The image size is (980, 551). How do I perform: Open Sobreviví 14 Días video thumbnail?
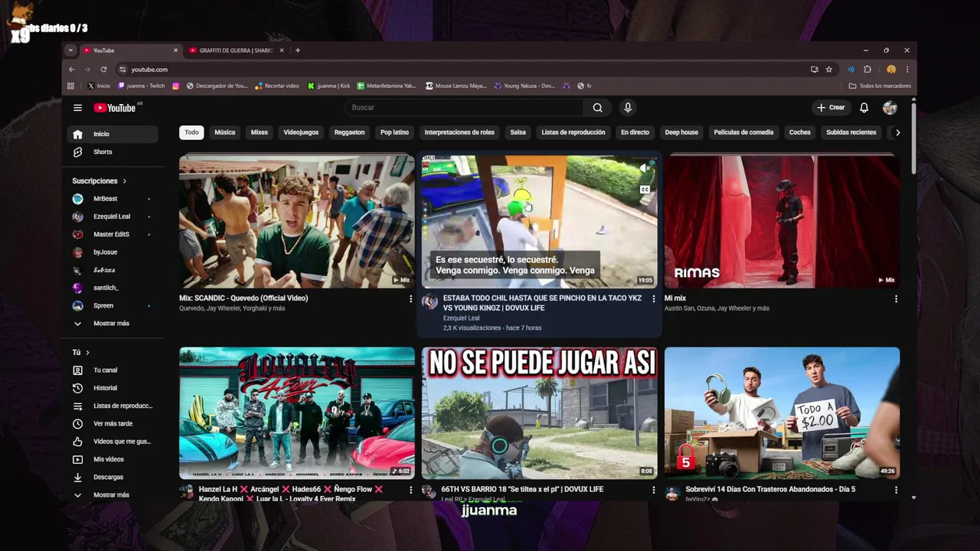(782, 413)
